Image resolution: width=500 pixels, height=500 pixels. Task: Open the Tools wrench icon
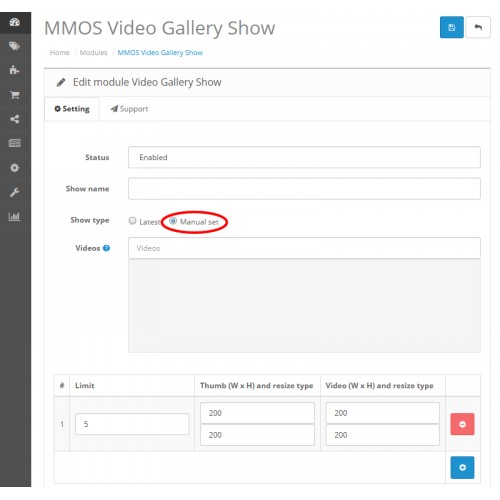point(15,192)
